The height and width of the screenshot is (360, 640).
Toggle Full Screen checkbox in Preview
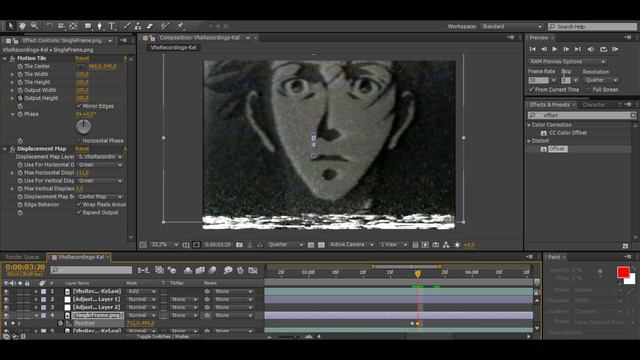589,89
